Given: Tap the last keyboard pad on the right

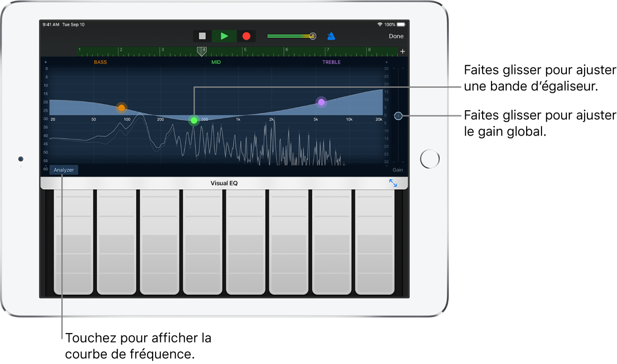Looking at the screenshot, I should pyautogui.click(x=375, y=242).
